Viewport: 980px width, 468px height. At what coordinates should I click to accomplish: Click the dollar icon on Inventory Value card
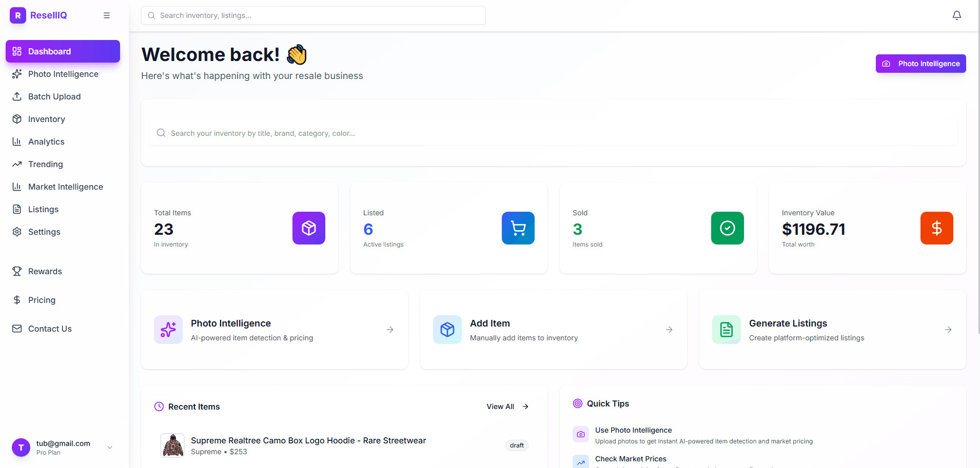coord(936,228)
